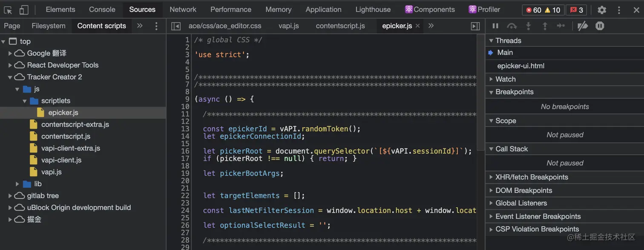The width and height of the screenshot is (644, 250).
Task: Open the DevTools more options kebab menu
Action: [x=620, y=10]
